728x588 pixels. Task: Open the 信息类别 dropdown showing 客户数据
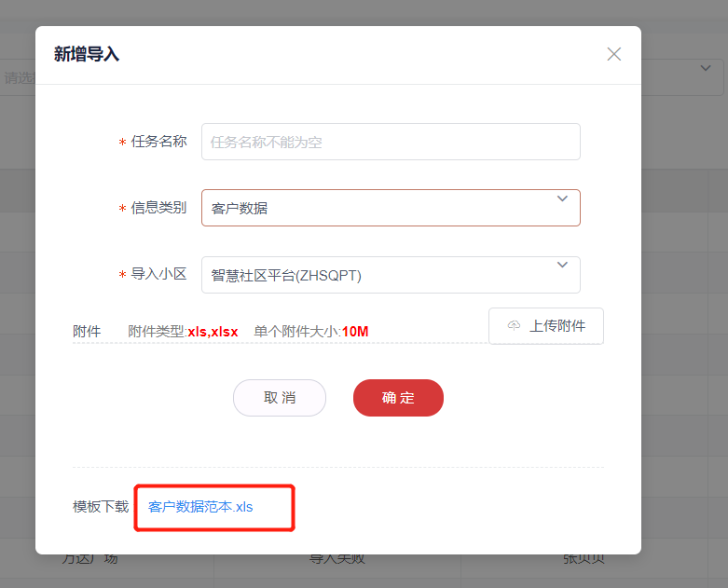(x=391, y=208)
